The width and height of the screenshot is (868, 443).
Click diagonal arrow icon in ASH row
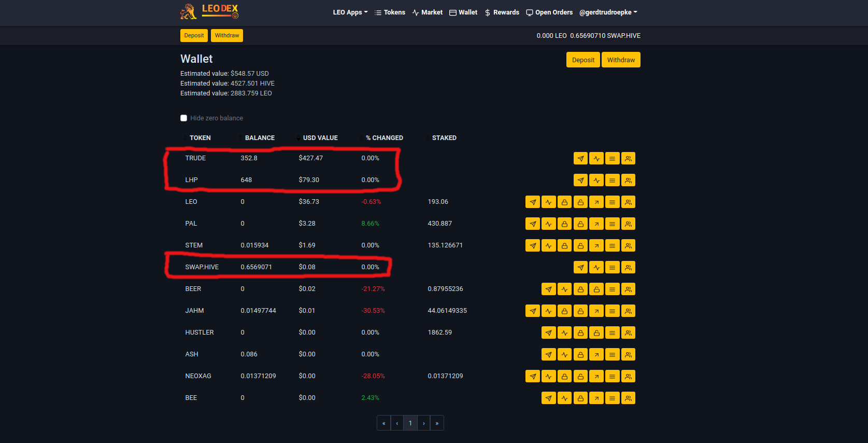coord(596,354)
